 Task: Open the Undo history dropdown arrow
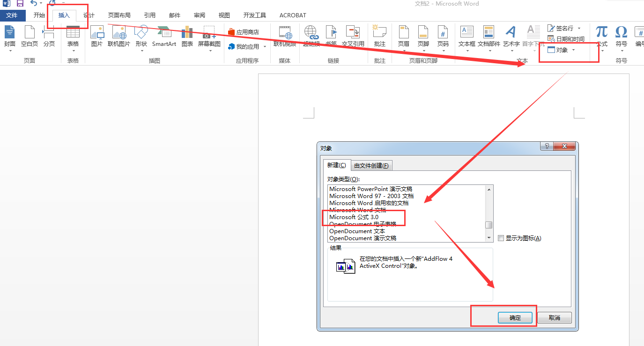41,3
